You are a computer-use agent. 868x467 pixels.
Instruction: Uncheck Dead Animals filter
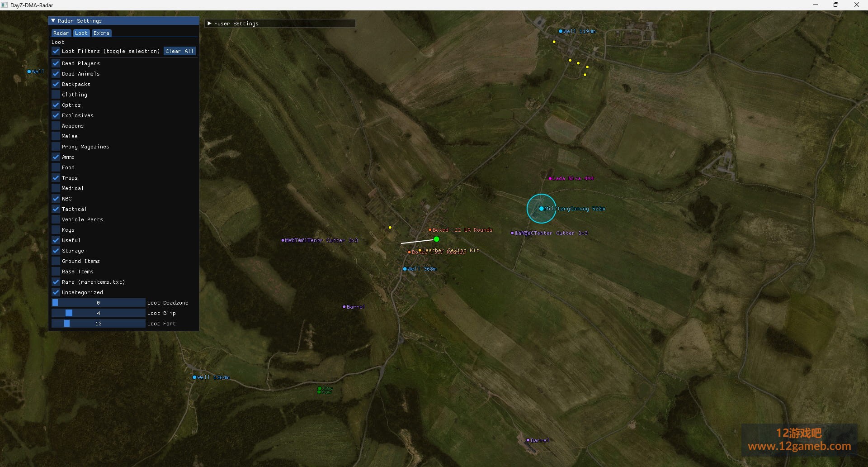(x=56, y=74)
